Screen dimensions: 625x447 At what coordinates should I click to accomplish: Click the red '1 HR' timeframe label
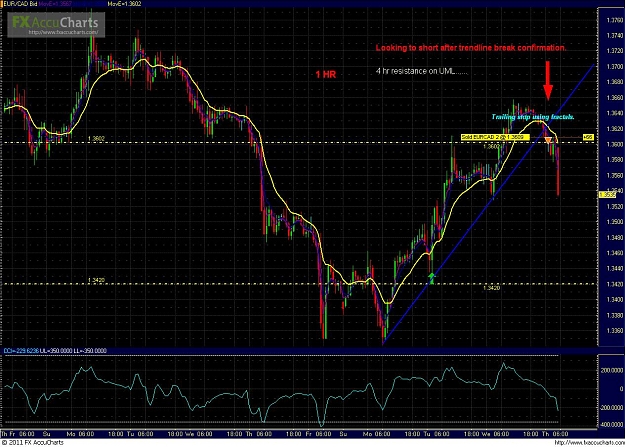326,75
